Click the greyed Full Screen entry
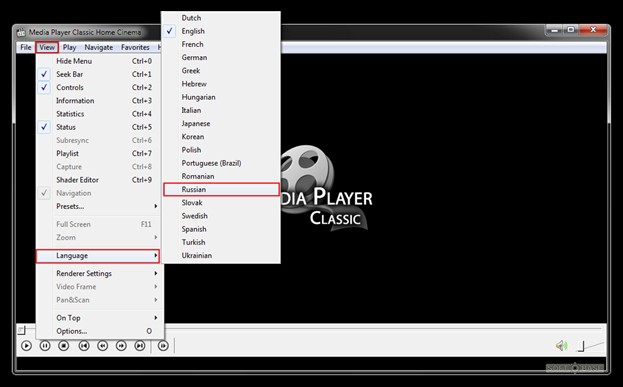Viewport: 623px width, 387px height. pyautogui.click(x=98, y=224)
